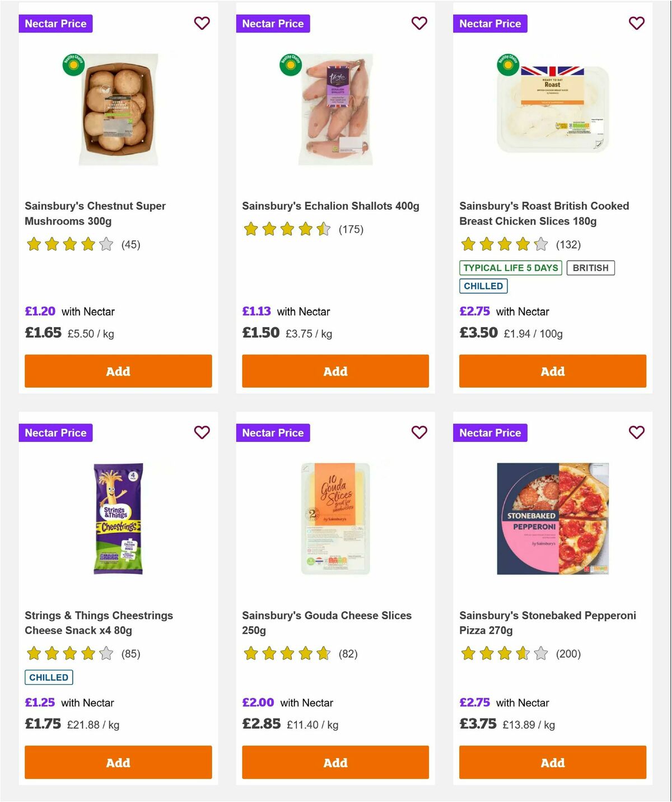Image resolution: width=672 pixels, height=802 pixels.
Task: Add Roast Chicken Slices to favourites via heart
Action: tap(636, 24)
